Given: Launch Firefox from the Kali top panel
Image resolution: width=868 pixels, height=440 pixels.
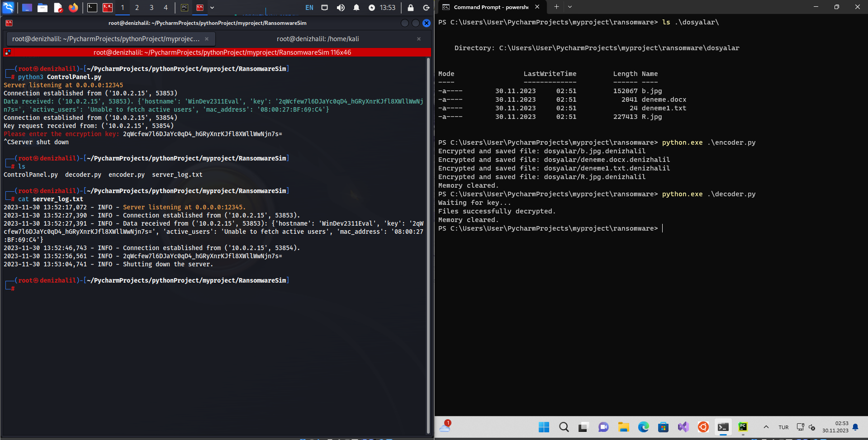Looking at the screenshot, I should [73, 7].
